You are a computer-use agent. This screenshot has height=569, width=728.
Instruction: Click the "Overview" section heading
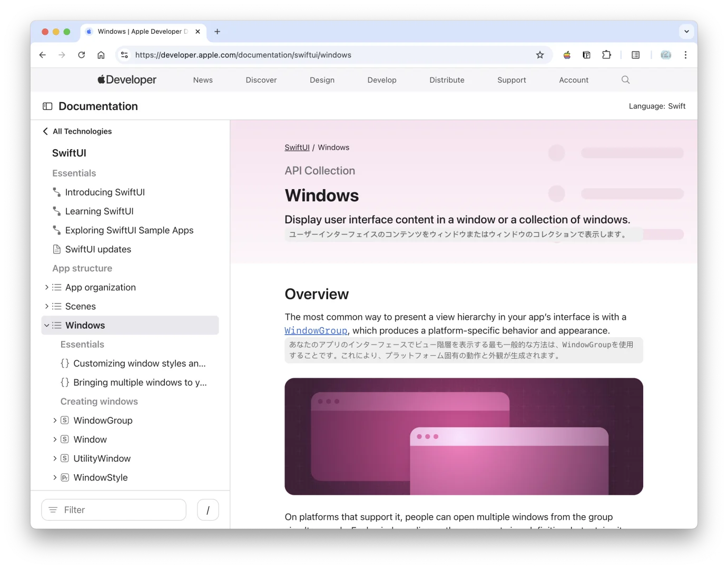pos(317,294)
